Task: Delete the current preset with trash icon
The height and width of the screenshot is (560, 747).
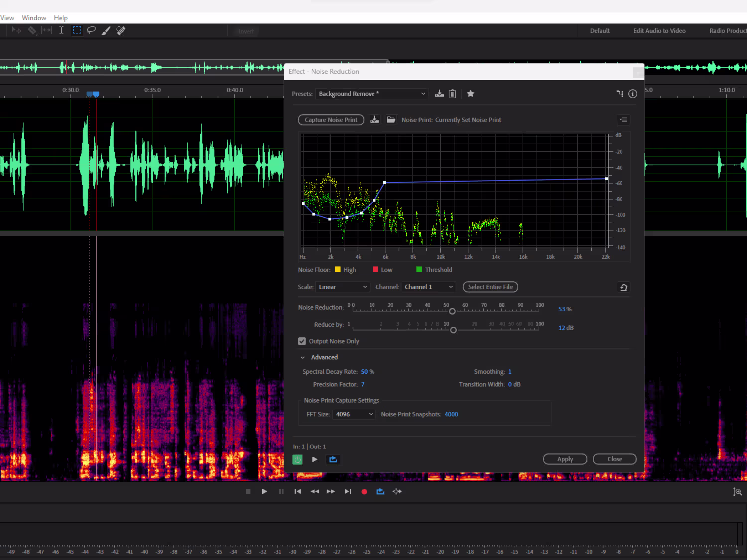Action: click(x=453, y=94)
